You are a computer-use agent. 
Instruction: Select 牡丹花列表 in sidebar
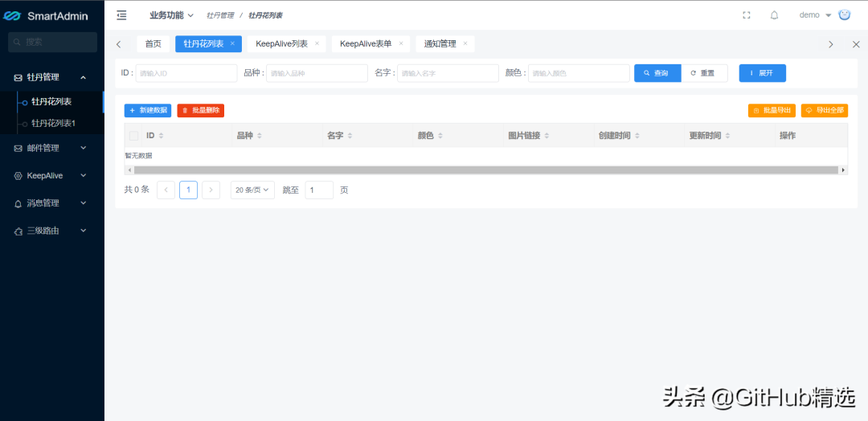point(51,102)
